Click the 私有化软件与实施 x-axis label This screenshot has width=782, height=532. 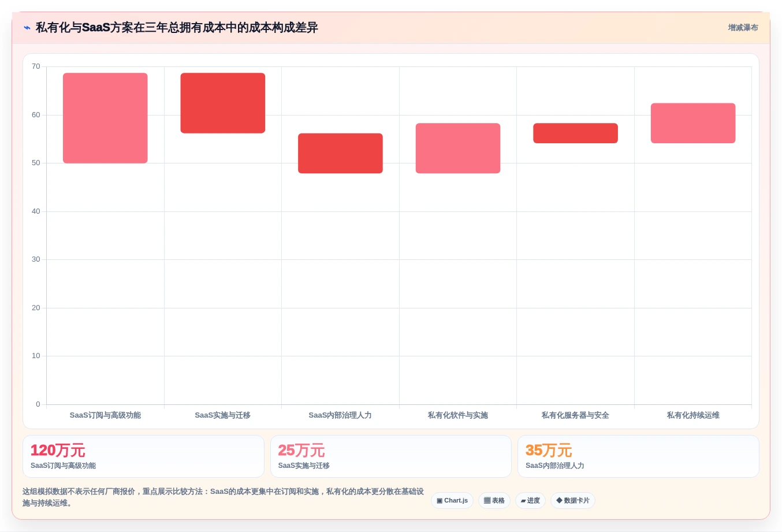458,415
